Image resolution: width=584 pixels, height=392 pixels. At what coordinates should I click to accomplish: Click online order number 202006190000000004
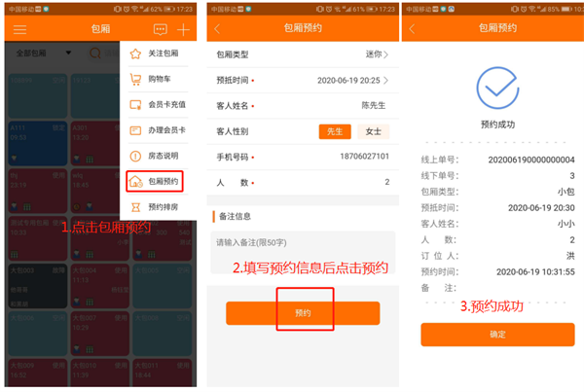tap(531, 160)
